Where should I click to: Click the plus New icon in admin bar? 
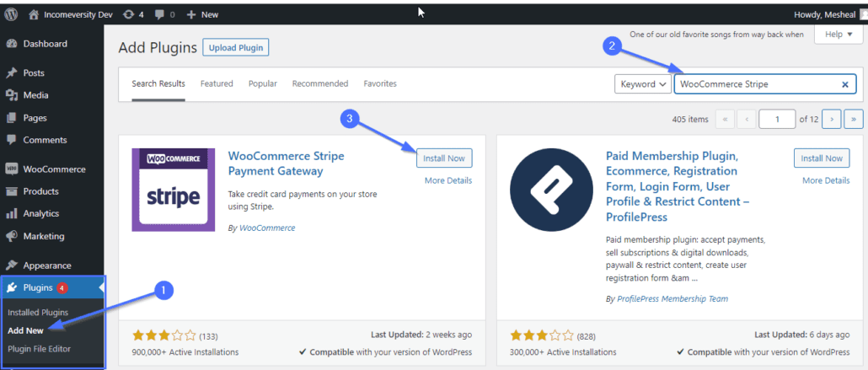pos(191,14)
